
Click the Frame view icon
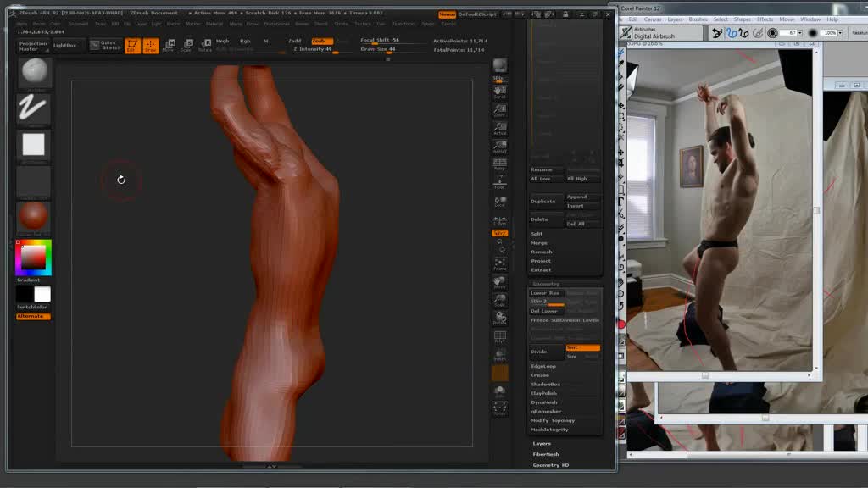point(499,264)
